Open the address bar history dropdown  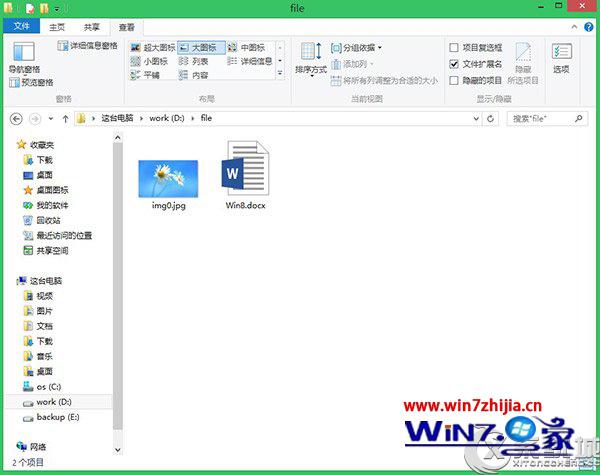point(476,119)
